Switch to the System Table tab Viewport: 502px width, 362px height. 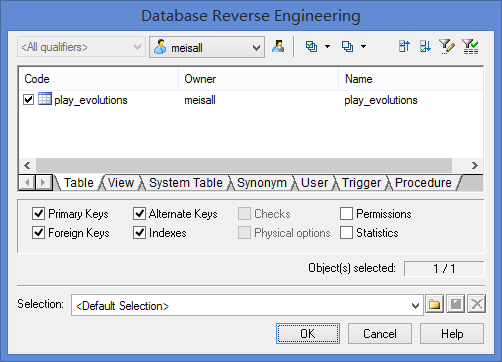[186, 183]
